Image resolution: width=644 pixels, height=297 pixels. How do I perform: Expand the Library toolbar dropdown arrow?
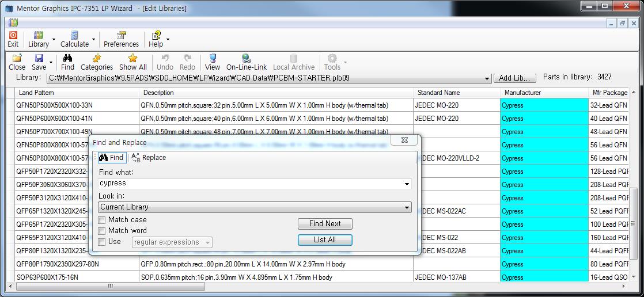[x=54, y=40]
